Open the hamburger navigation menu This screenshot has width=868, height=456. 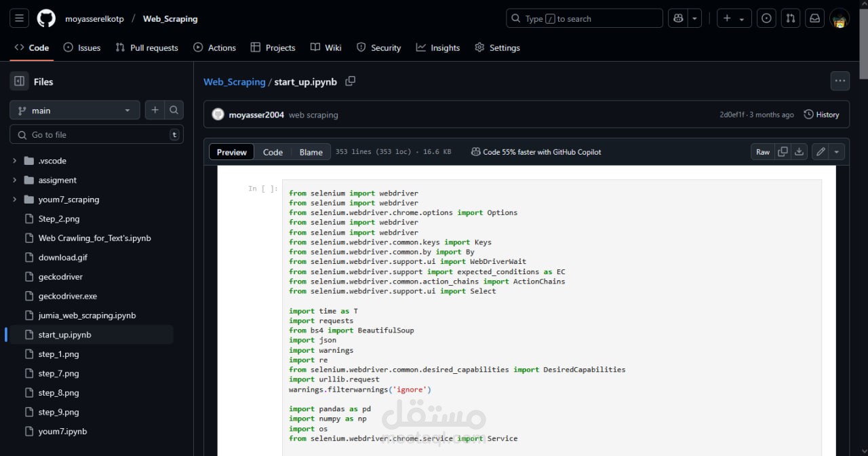[x=19, y=18]
